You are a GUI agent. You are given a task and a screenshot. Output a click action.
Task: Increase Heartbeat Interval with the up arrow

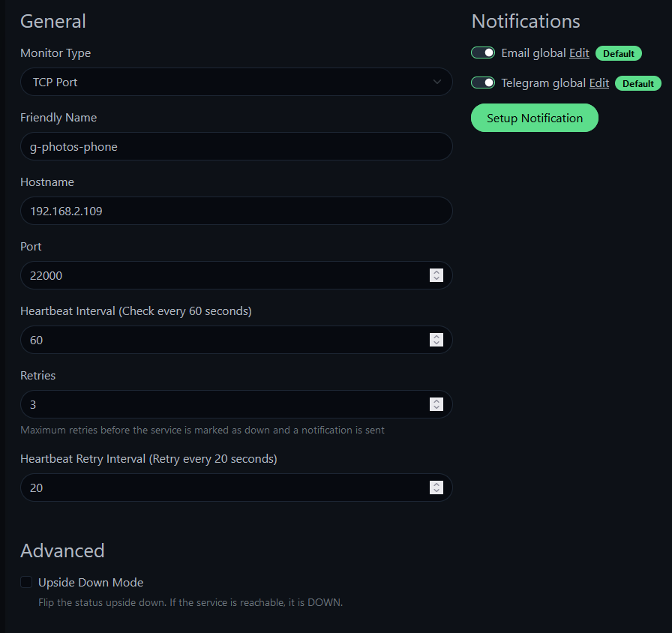tap(436, 337)
